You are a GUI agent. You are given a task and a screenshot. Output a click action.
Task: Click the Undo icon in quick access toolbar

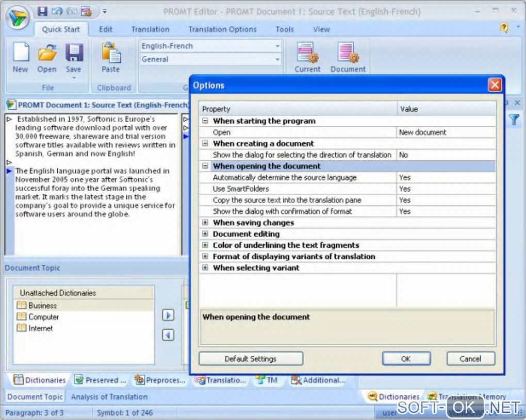pos(57,11)
